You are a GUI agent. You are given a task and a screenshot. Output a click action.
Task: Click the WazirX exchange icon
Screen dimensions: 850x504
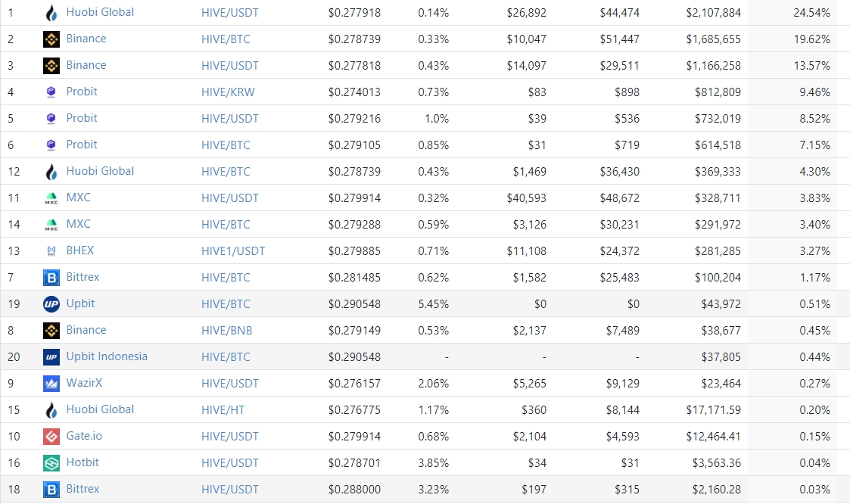(x=51, y=383)
